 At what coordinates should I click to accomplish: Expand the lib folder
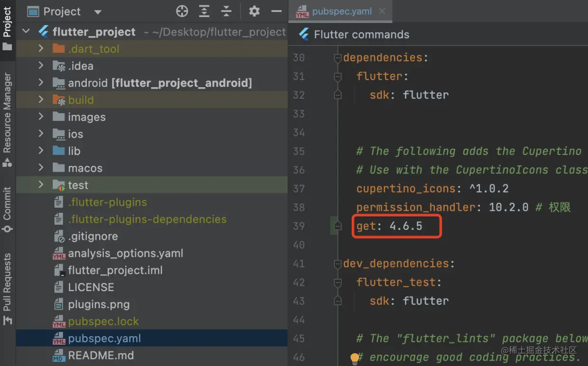[x=41, y=151]
